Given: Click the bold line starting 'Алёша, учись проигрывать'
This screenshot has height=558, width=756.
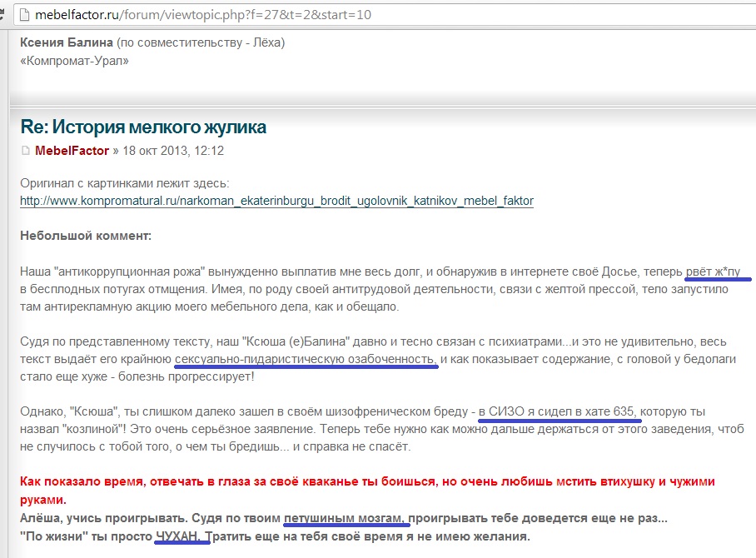Looking at the screenshot, I should 344,518.
